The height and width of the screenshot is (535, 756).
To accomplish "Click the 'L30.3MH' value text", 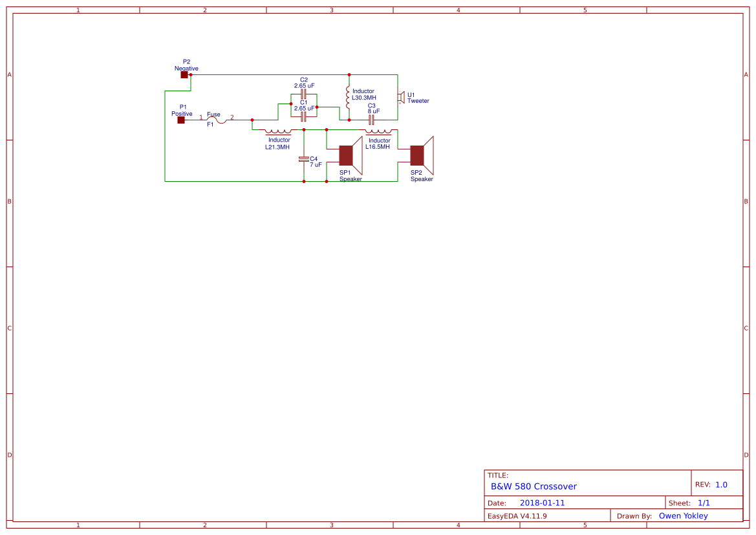I will coord(364,98).
